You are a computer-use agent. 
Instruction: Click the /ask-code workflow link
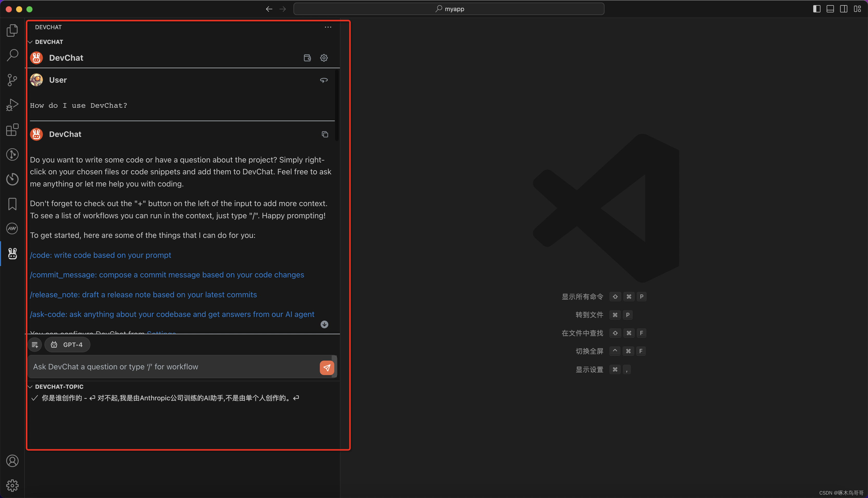[x=172, y=314]
